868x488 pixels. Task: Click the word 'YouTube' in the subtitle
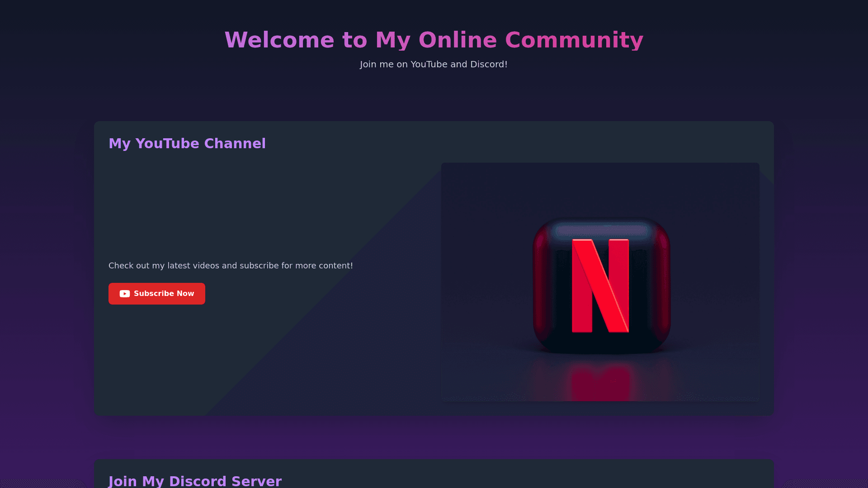(429, 64)
